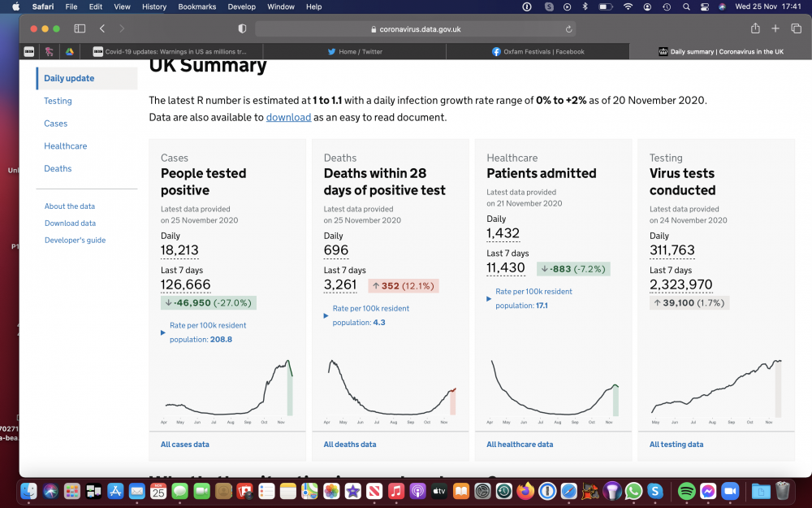
Task: Launch Spotify from the Dock
Action: (x=686, y=490)
